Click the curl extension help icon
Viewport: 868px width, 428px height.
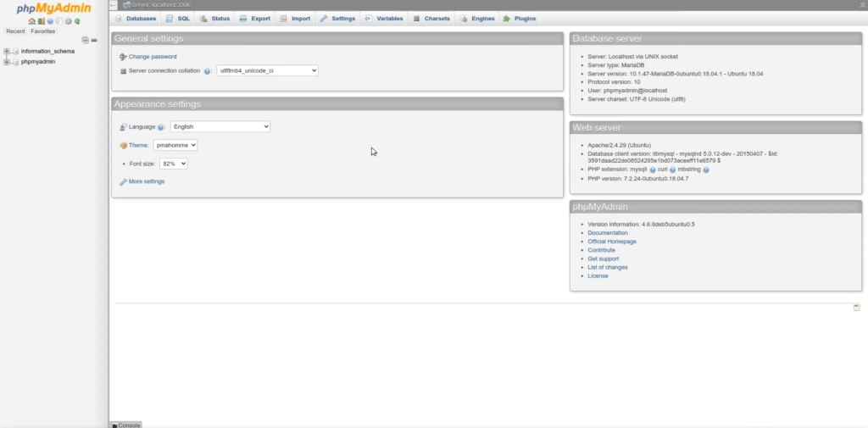point(672,170)
